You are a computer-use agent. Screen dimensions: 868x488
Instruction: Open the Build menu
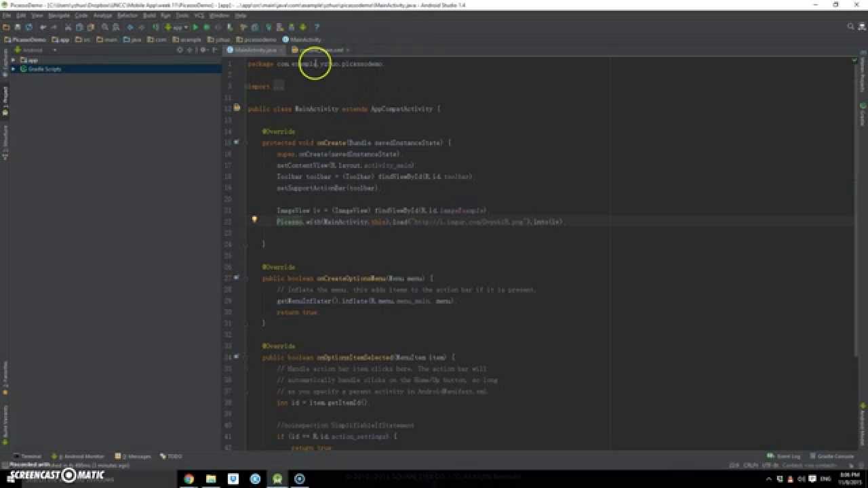(x=149, y=15)
